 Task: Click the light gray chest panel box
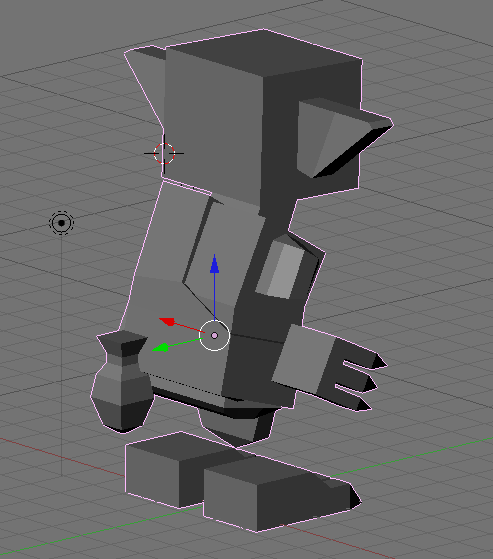tap(280, 269)
